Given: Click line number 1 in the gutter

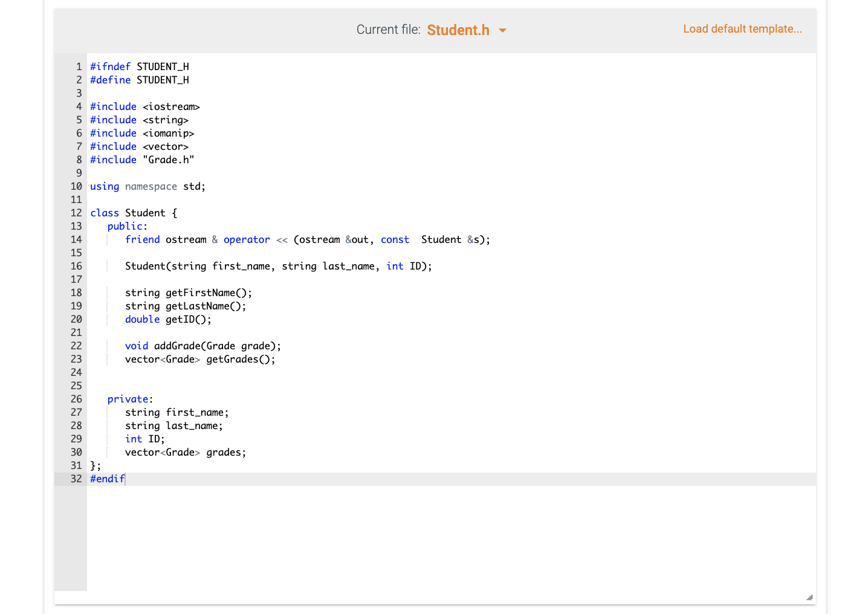Looking at the screenshot, I should click(x=79, y=66).
